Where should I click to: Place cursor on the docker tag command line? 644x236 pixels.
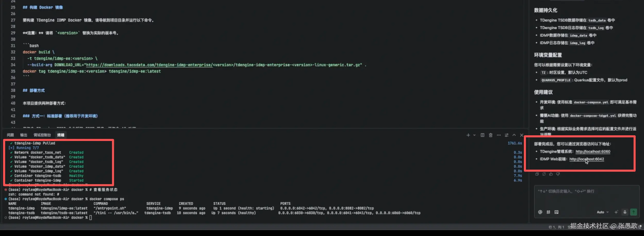92,71
